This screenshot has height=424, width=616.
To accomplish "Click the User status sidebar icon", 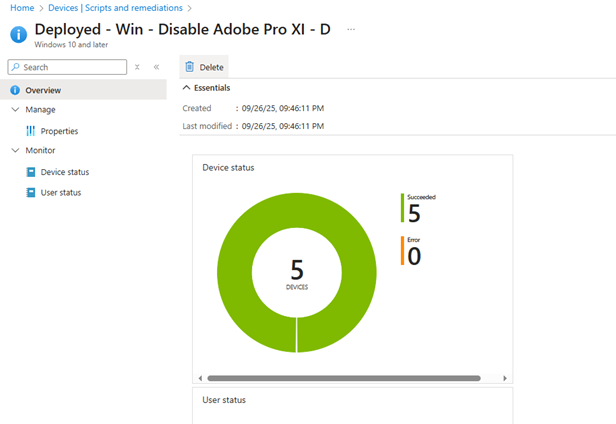I will pyautogui.click(x=30, y=192).
